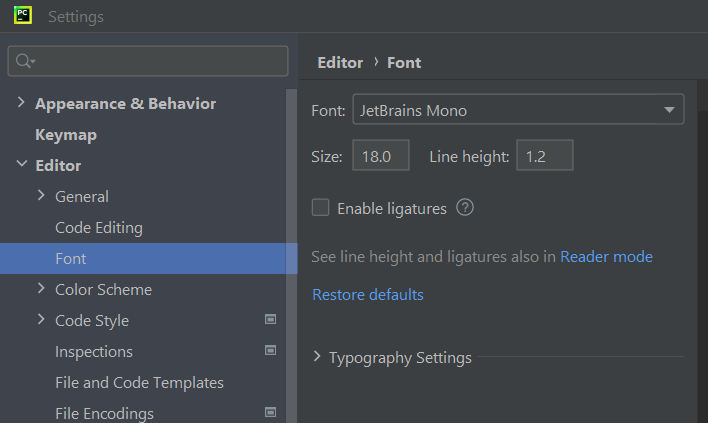
Task: Click the project-level icon beside File Encodings
Action: click(270, 412)
